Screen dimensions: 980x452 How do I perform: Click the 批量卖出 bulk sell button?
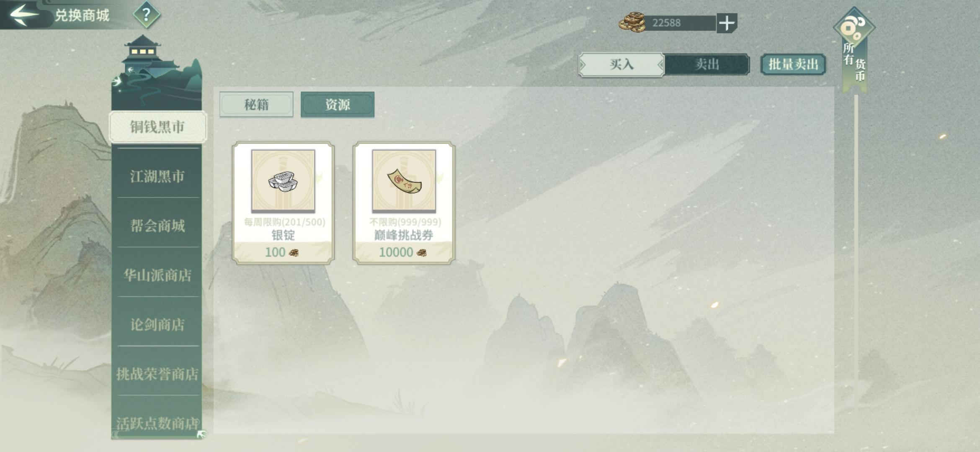(x=793, y=64)
